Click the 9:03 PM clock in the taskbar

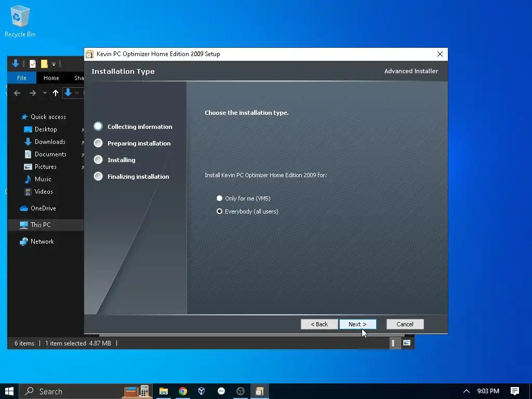tap(488, 391)
